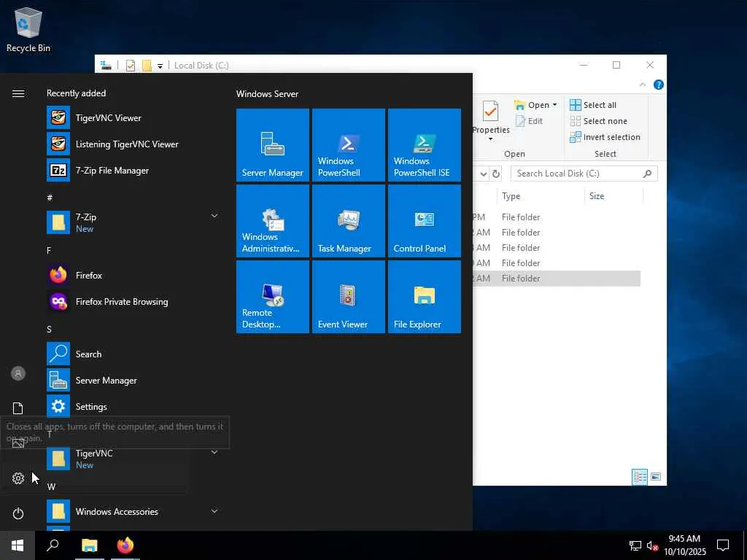Open the Windows PowerShell tile

(x=348, y=145)
